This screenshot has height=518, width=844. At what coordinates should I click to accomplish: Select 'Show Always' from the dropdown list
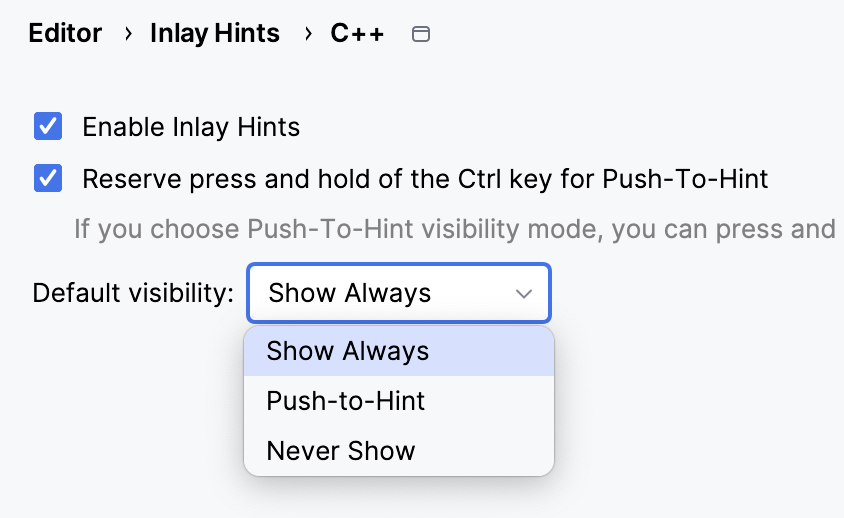coord(348,351)
